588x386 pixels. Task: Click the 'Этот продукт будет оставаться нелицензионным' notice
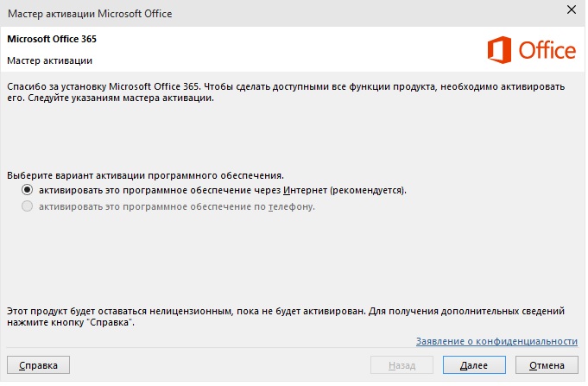point(286,317)
